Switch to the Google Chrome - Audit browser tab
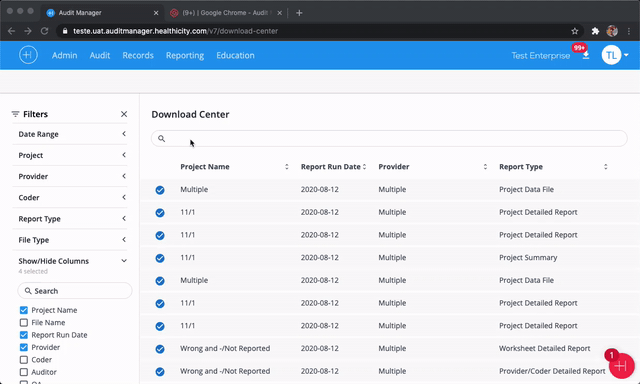The image size is (640, 384). click(x=226, y=13)
